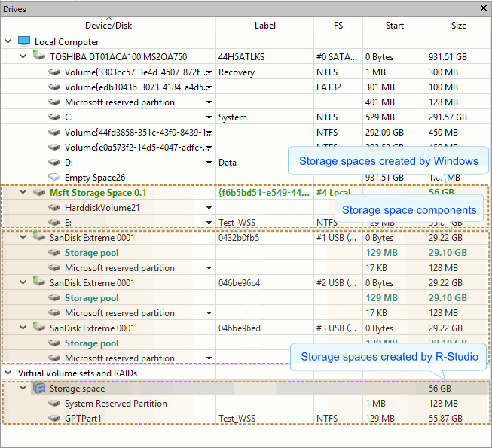The image size is (492, 448).
Task: Click the Label column header
Action: 264,26
